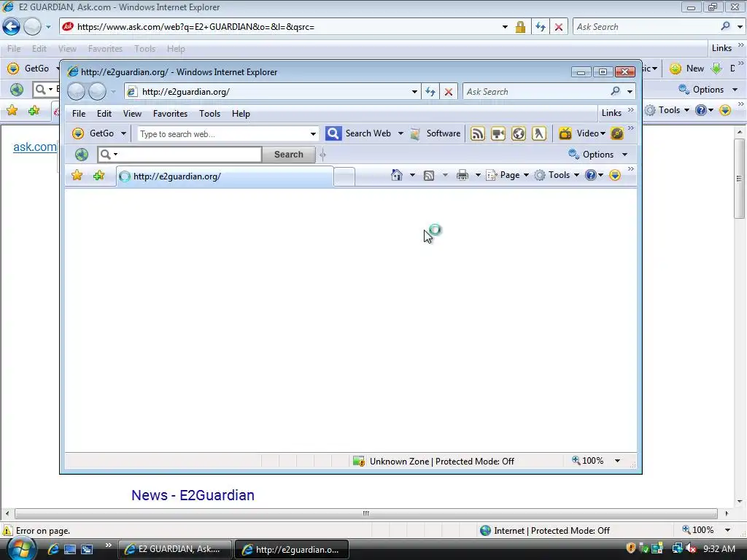
Task: Click the Software box icon
Action: point(415,134)
